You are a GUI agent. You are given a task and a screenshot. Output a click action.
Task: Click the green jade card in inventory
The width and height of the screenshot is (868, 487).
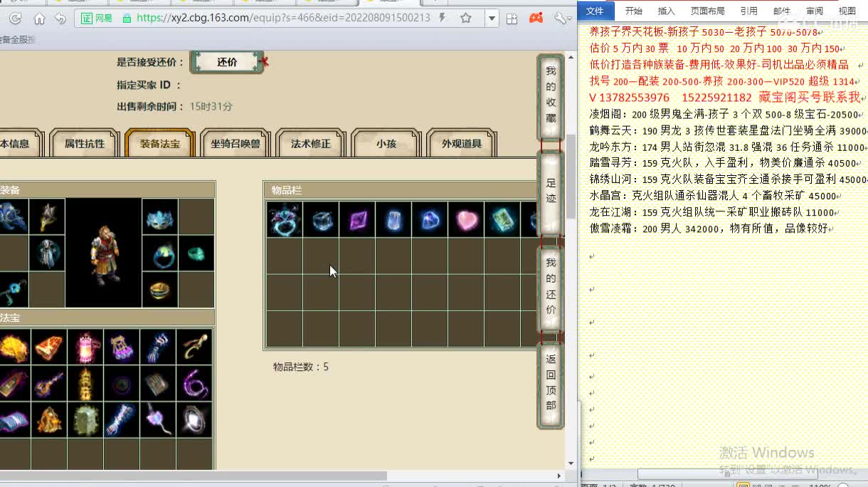click(x=502, y=219)
